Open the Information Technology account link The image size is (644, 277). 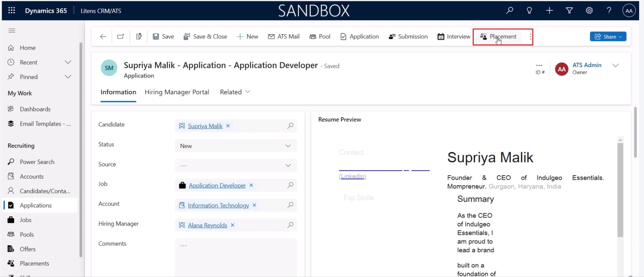(219, 205)
